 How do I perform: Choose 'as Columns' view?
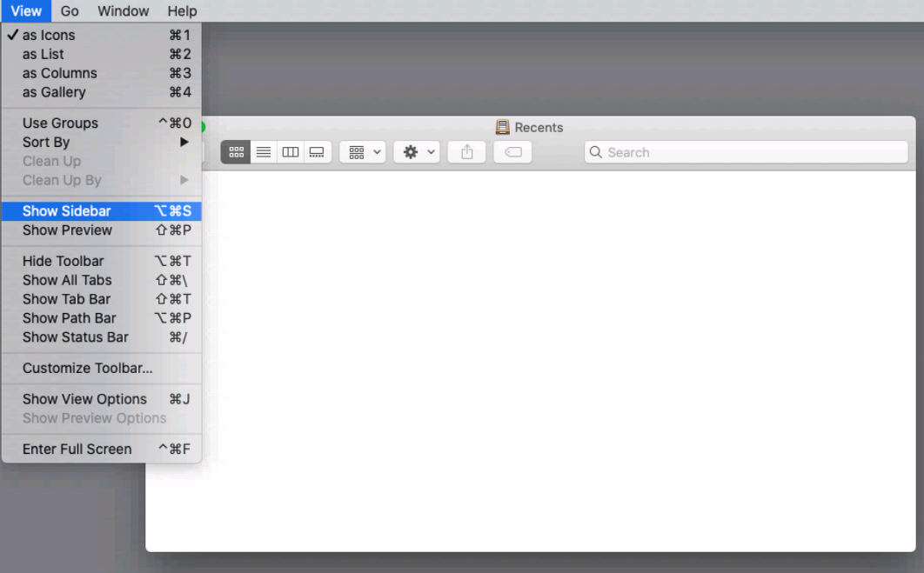(x=101, y=73)
